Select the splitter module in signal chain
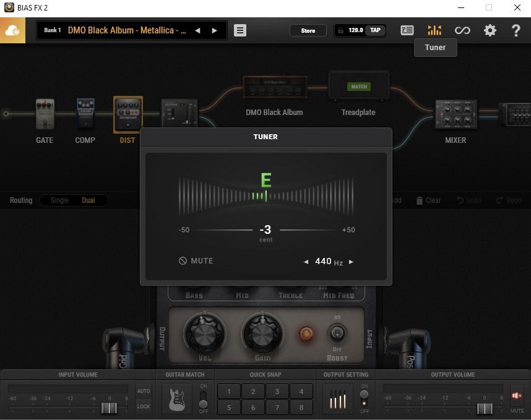The height and width of the screenshot is (420, 531). [x=179, y=113]
